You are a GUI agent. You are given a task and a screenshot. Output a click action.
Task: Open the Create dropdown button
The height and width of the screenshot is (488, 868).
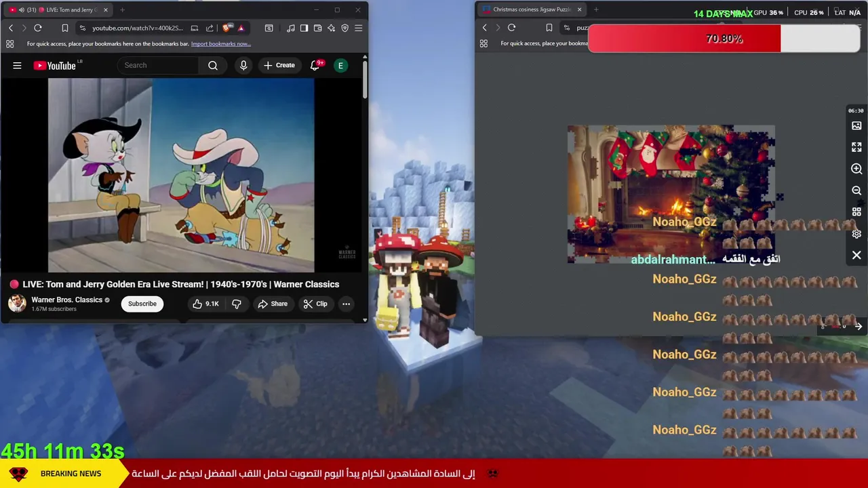279,65
